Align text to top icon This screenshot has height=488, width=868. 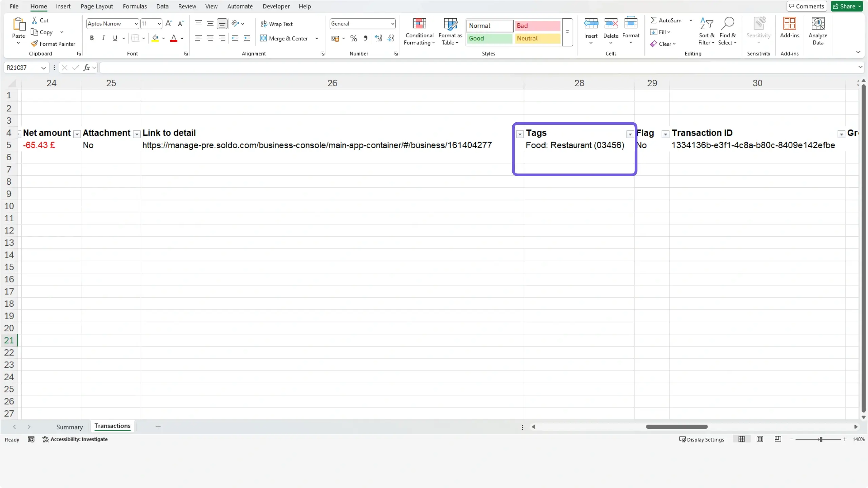[199, 23]
